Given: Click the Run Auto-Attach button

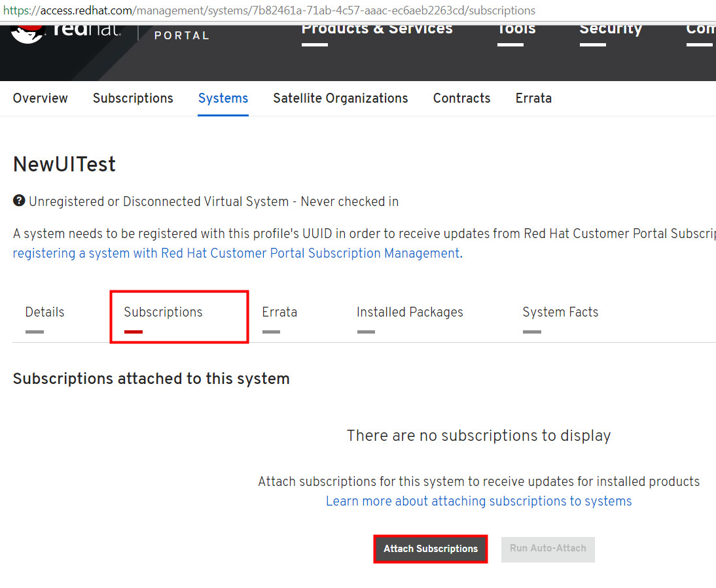Looking at the screenshot, I should (x=548, y=549).
